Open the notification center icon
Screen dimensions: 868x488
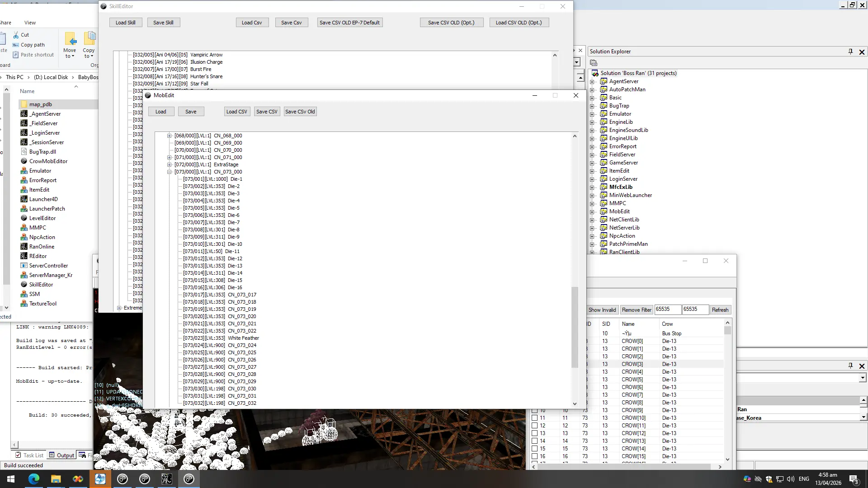coord(854,479)
